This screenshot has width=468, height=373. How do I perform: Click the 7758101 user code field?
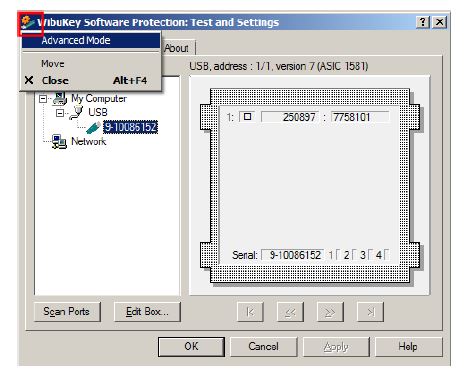(360, 117)
